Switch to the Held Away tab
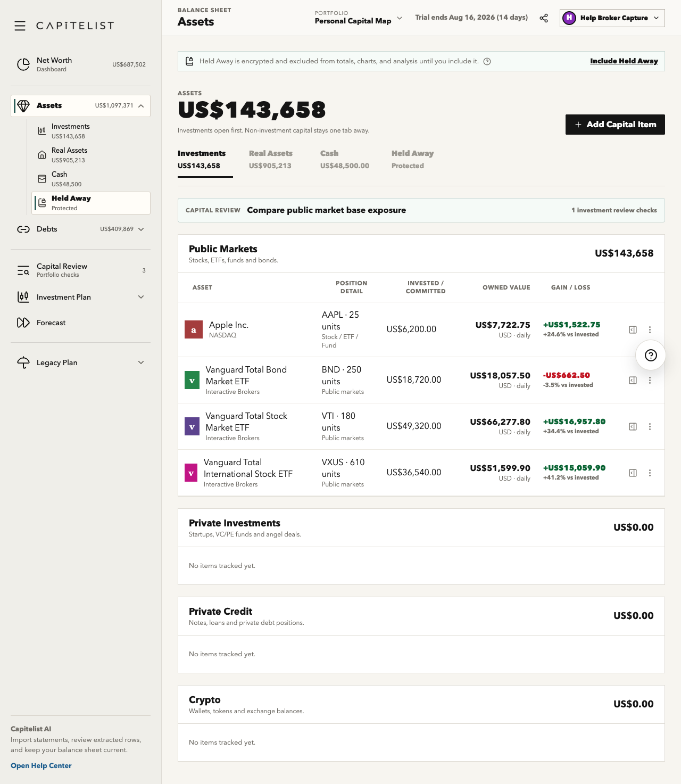This screenshot has height=784, width=681. pyautogui.click(x=413, y=160)
